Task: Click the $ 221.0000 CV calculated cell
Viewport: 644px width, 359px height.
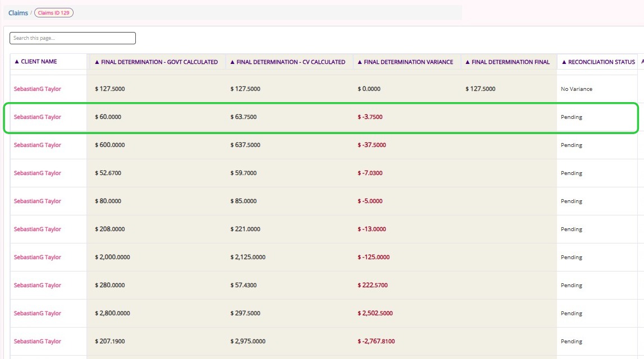Action: pos(245,229)
